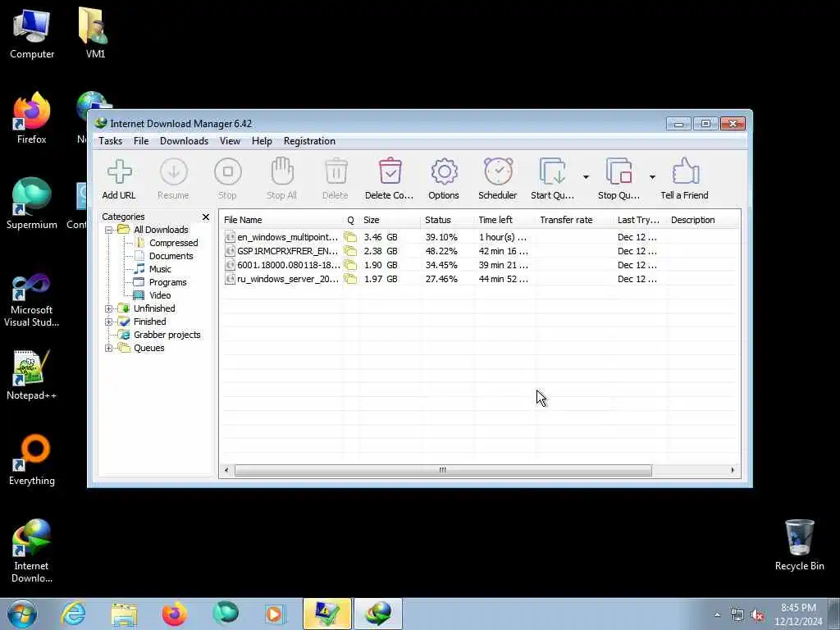
Task: Click the horizontal scrollbar thumb
Action: [x=443, y=470]
